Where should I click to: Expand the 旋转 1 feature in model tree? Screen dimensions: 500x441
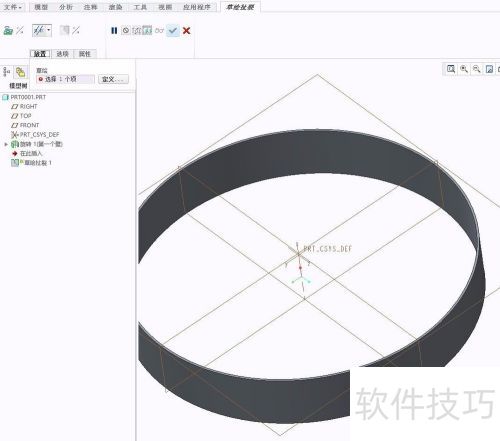pyautogui.click(x=6, y=144)
